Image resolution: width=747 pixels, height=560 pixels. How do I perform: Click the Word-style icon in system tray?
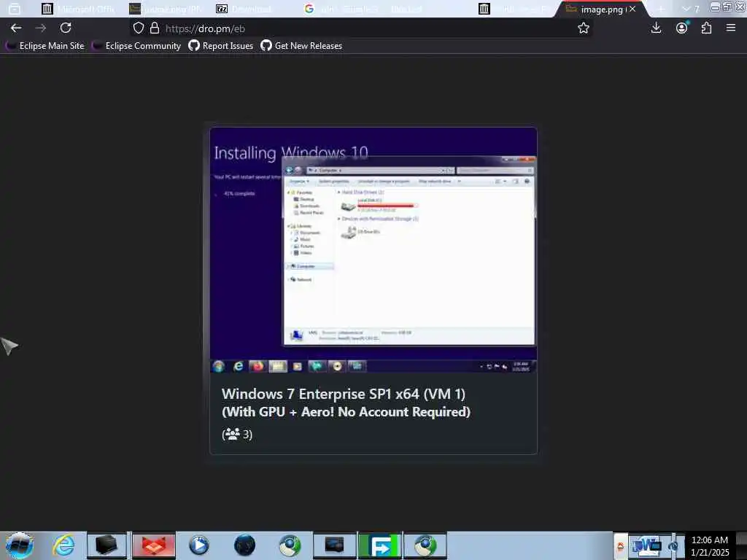point(646,545)
